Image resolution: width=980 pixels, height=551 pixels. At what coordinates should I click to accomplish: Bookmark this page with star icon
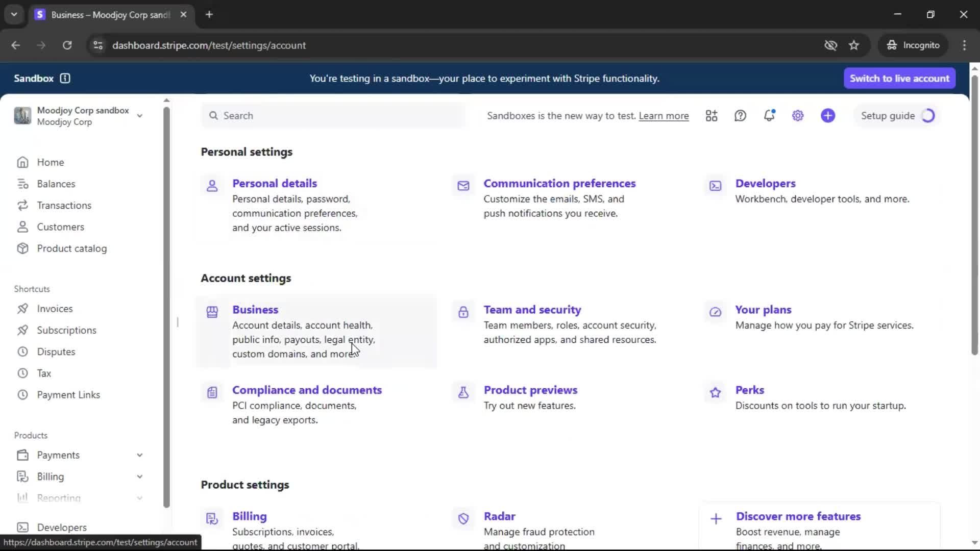click(854, 45)
